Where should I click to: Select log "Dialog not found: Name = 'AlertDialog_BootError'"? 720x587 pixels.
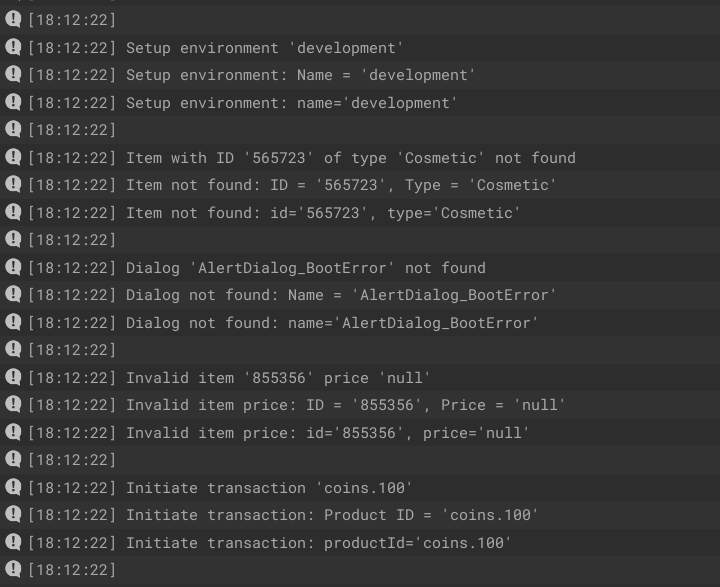coord(360,295)
